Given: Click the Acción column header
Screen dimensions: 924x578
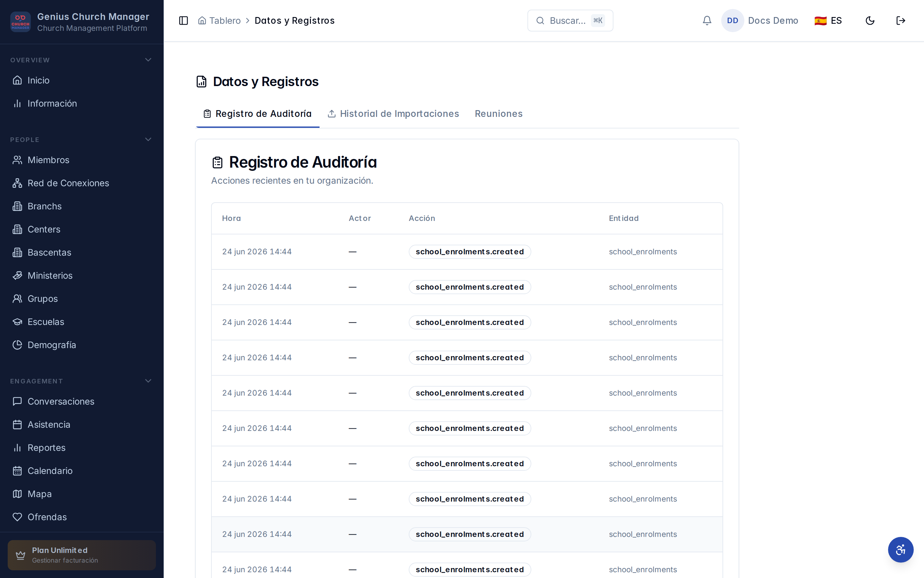Looking at the screenshot, I should (422, 218).
